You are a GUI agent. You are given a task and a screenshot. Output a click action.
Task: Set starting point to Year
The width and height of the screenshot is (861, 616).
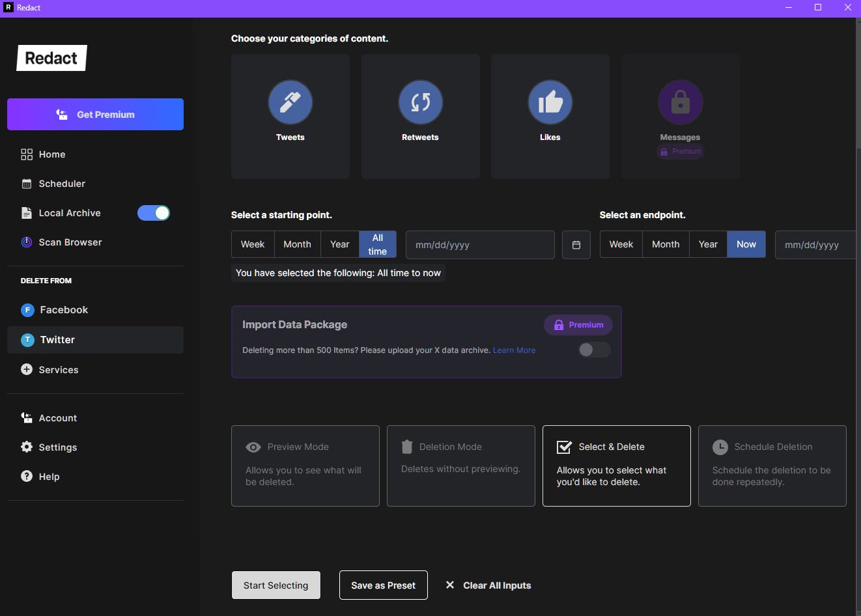[340, 244]
